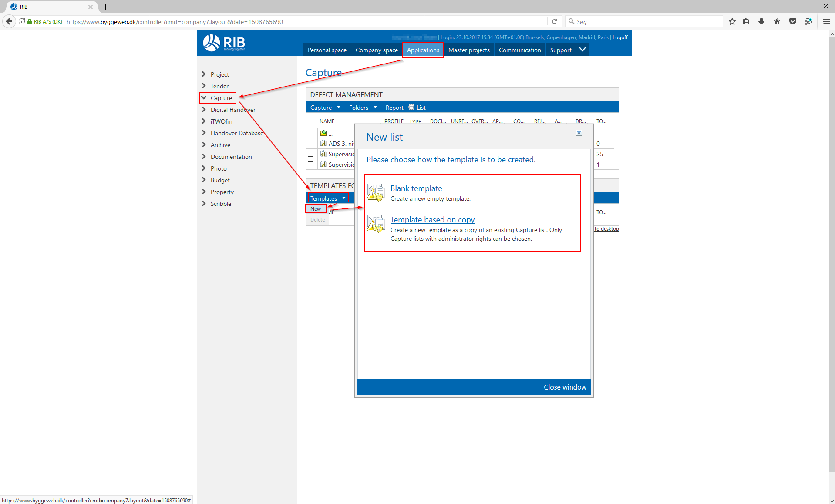The image size is (835, 504).
Task: Switch to the Master projects tab
Action: pos(469,50)
